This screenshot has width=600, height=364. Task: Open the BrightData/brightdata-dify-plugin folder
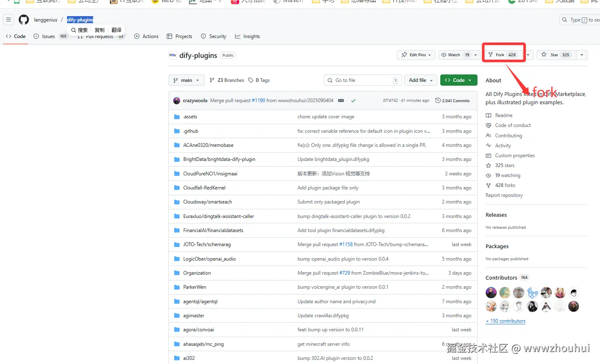click(219, 159)
